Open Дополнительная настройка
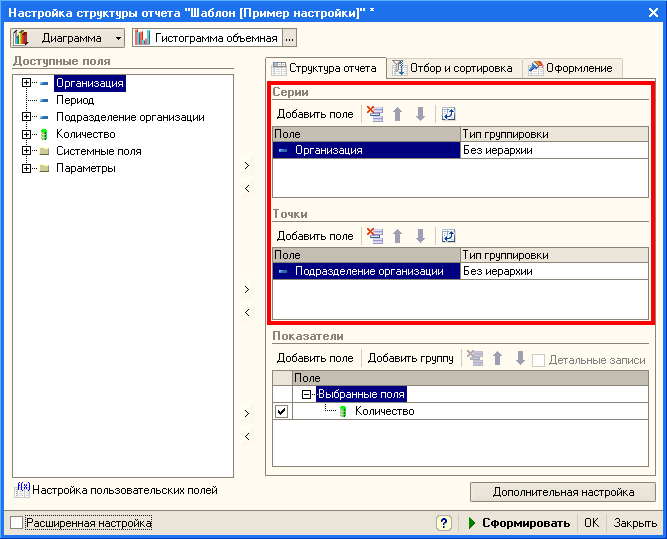Viewport: 667px width, 539px height. [563, 492]
